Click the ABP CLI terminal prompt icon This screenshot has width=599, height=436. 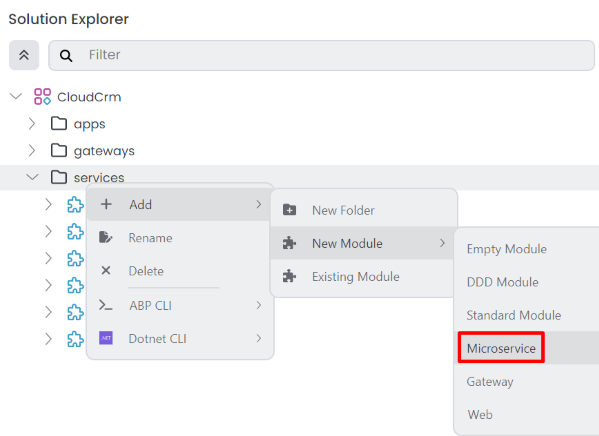105,305
